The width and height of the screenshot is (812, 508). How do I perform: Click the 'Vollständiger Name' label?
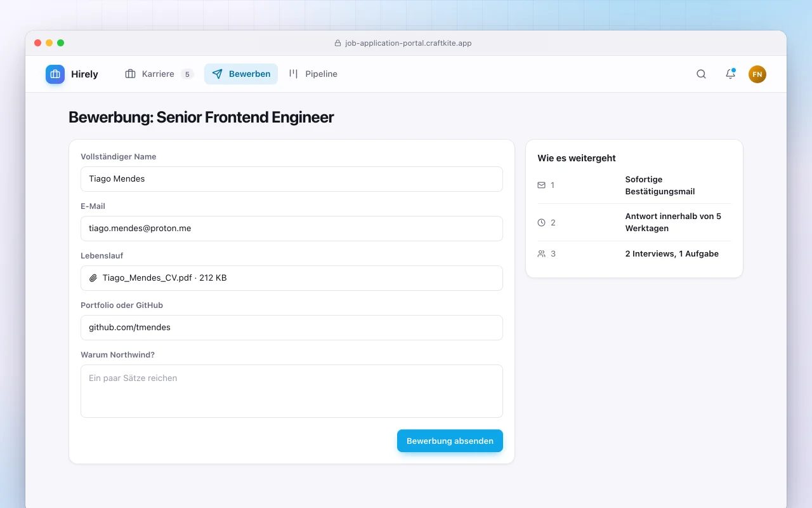coord(118,157)
